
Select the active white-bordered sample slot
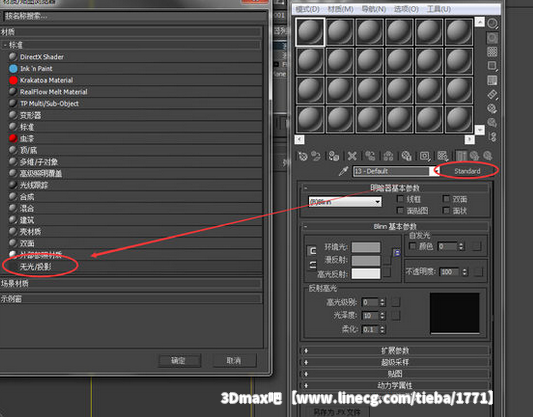[x=310, y=32]
